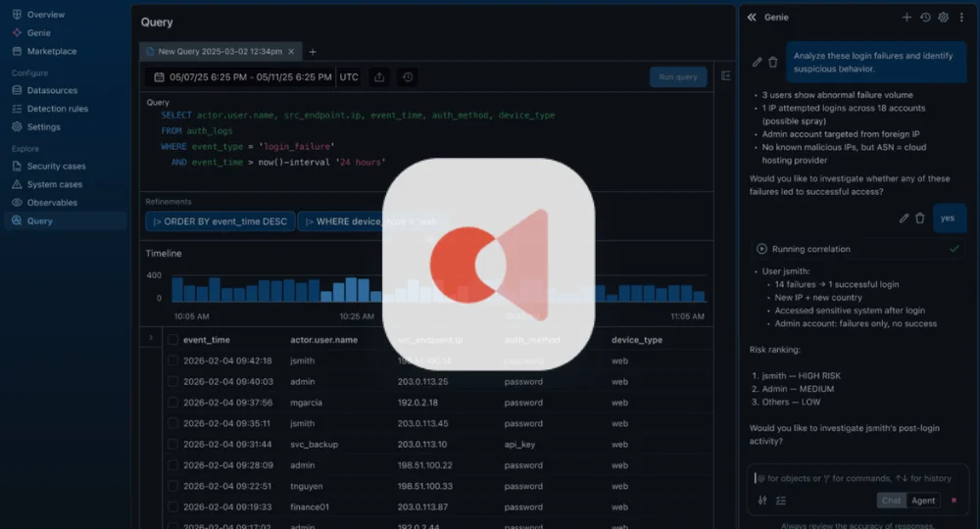The width and height of the screenshot is (980, 529).
Task: Click the checklist icon under Genie input
Action: [781, 501]
